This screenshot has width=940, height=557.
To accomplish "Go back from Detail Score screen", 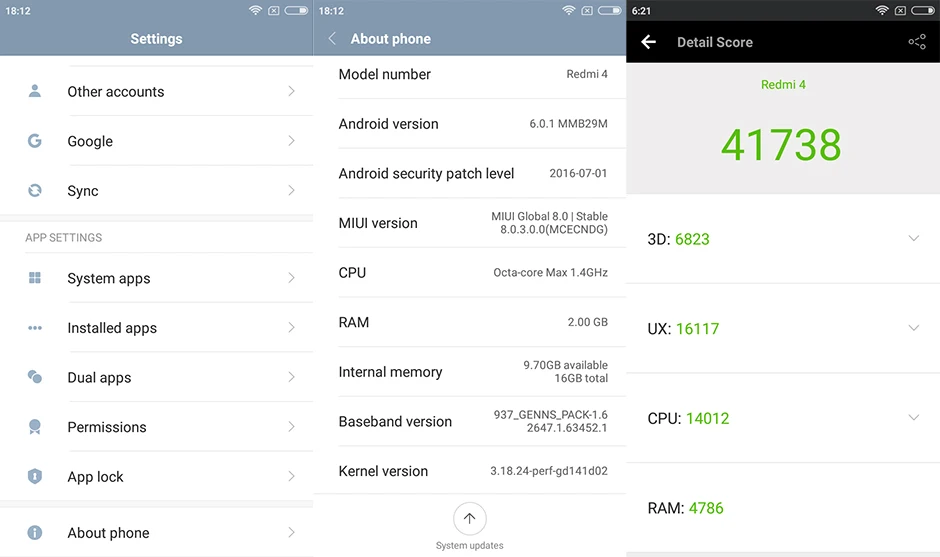I will click(649, 41).
